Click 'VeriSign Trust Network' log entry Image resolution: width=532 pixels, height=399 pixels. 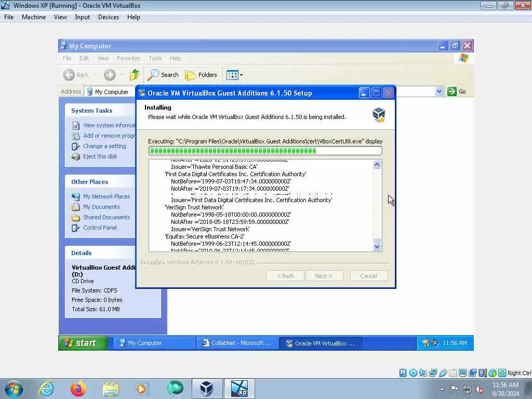coord(194,207)
